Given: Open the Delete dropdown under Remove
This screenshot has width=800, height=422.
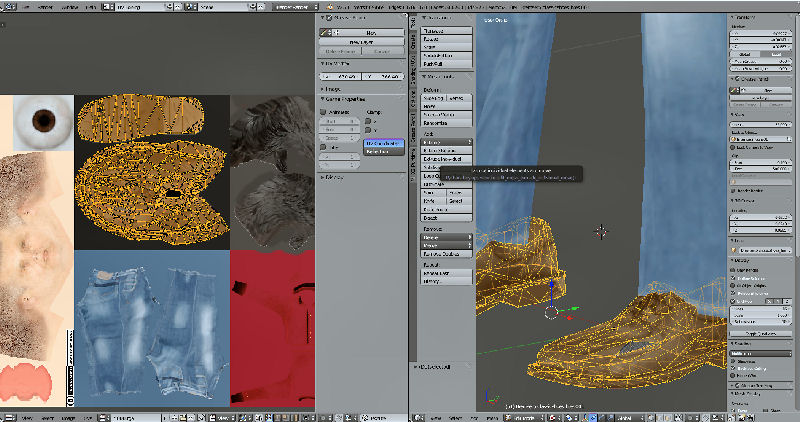Looking at the screenshot, I should pos(446,237).
